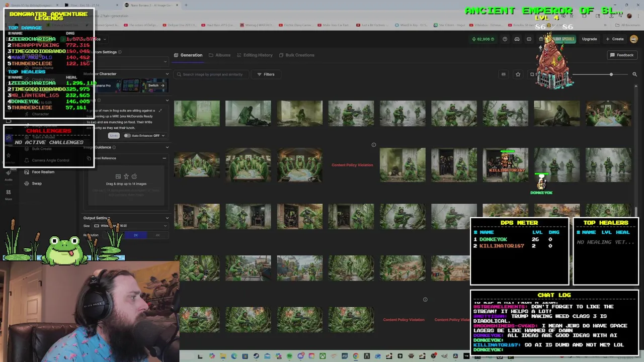Click the Upgrade button
This screenshot has width=644, height=362.
[589, 39]
